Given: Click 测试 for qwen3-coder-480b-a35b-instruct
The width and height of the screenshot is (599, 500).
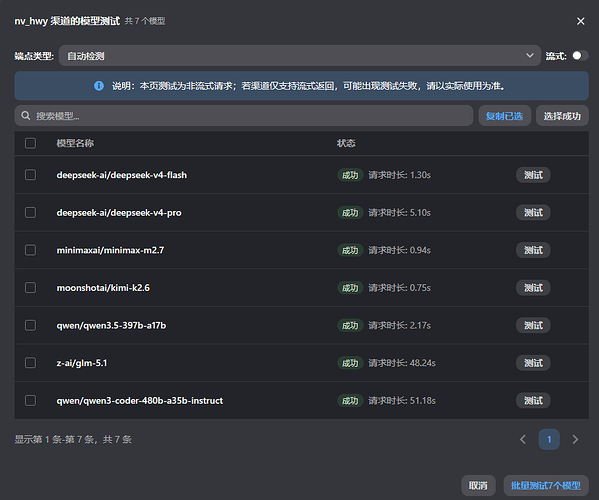Looking at the screenshot, I should point(533,401).
